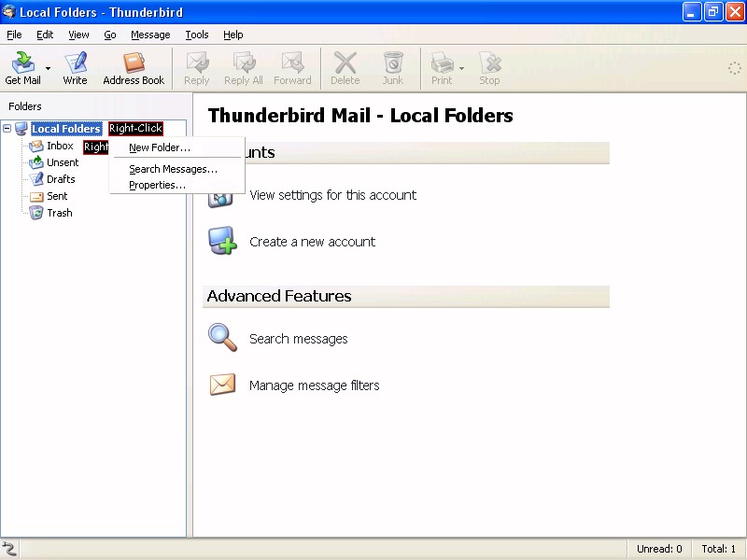Open the File menu
This screenshot has height=560, width=747.
coord(14,35)
